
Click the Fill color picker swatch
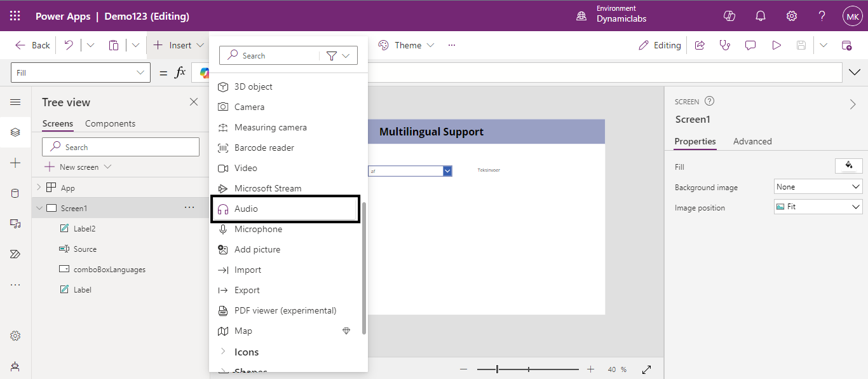(848, 166)
